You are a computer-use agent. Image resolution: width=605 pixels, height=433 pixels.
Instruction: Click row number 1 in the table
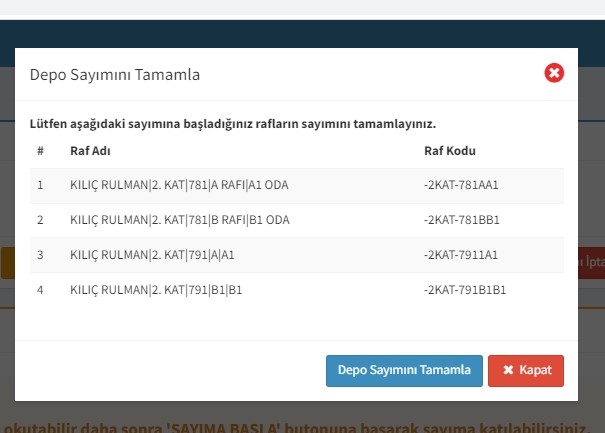tap(41, 185)
